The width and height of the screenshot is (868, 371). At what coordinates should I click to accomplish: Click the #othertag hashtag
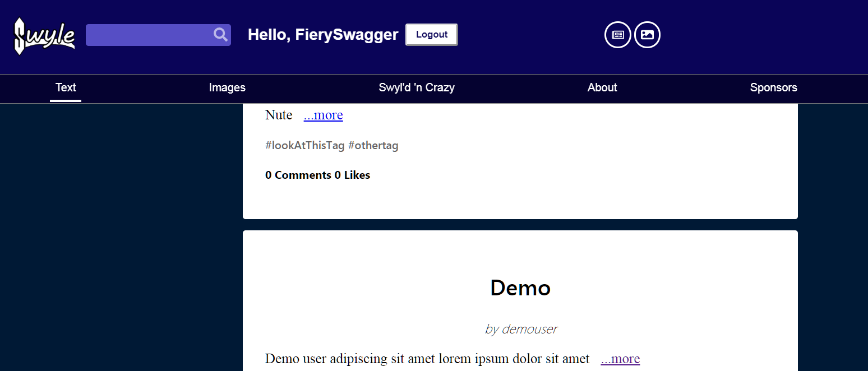(x=373, y=146)
